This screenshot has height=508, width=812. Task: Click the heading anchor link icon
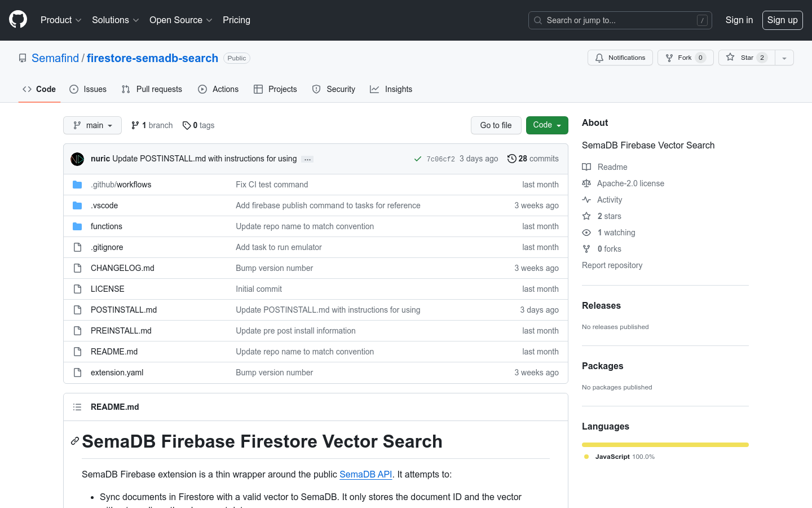(x=74, y=441)
